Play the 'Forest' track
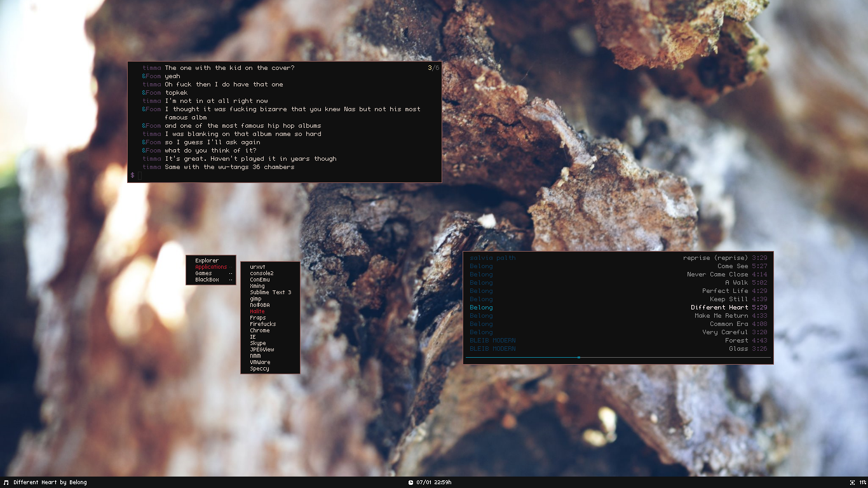The image size is (868, 488). (x=736, y=341)
